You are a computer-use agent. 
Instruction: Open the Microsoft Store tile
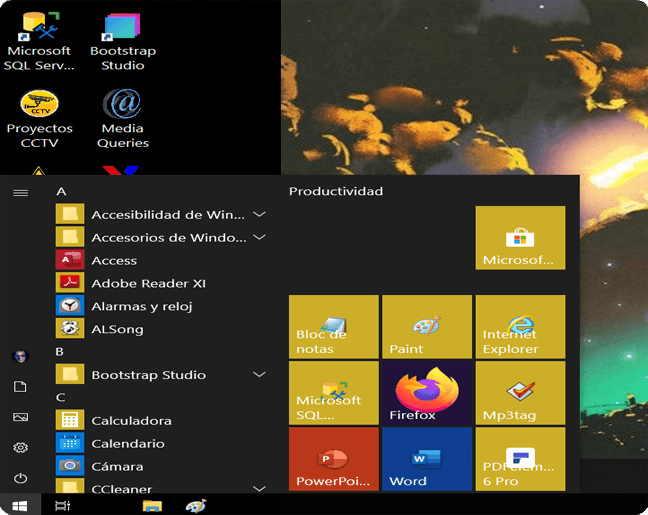519,238
